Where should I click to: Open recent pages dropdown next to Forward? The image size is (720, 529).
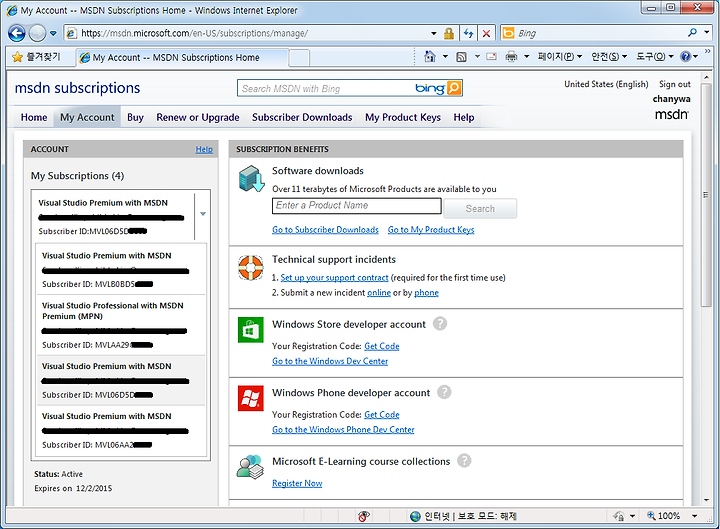click(x=53, y=33)
